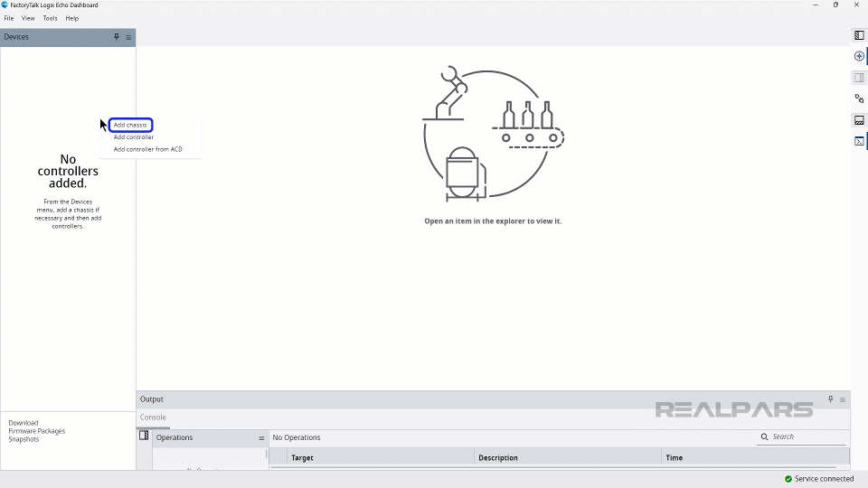868x488 pixels.
Task: Open the Devices panel hamburger menu
Action: [x=128, y=37]
